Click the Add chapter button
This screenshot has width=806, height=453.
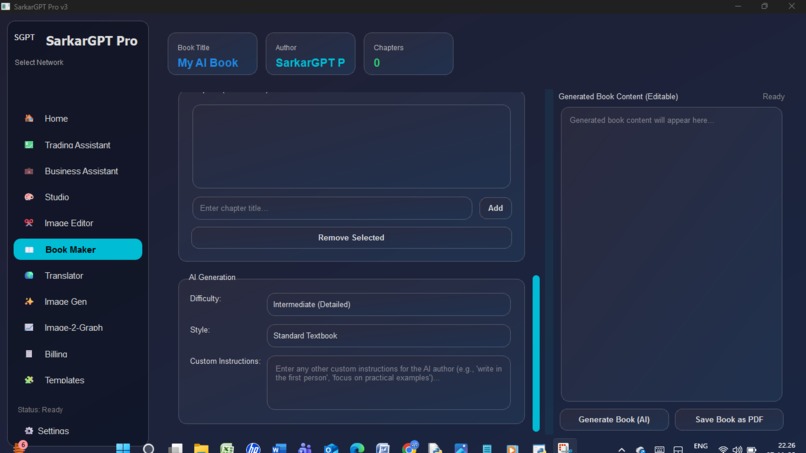(496, 208)
